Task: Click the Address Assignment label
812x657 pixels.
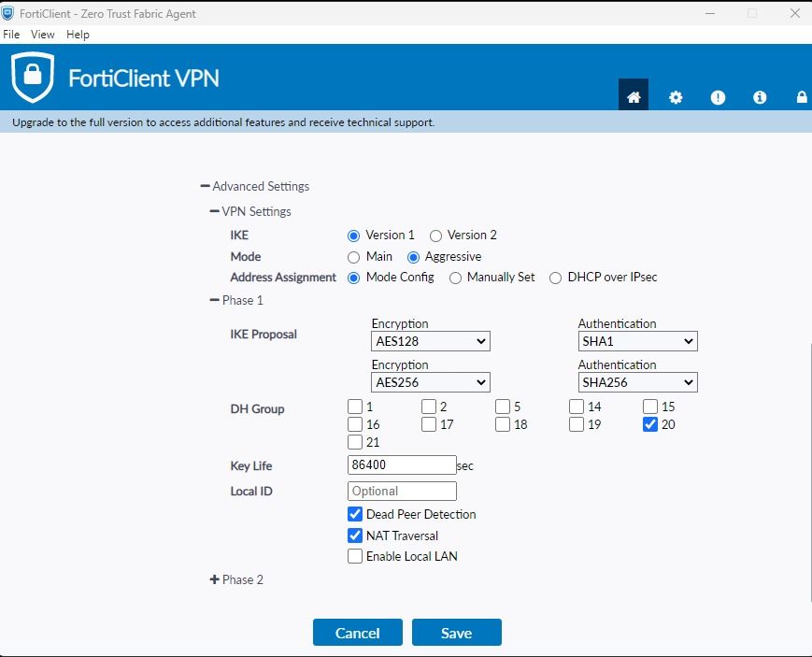Action: 283,278
